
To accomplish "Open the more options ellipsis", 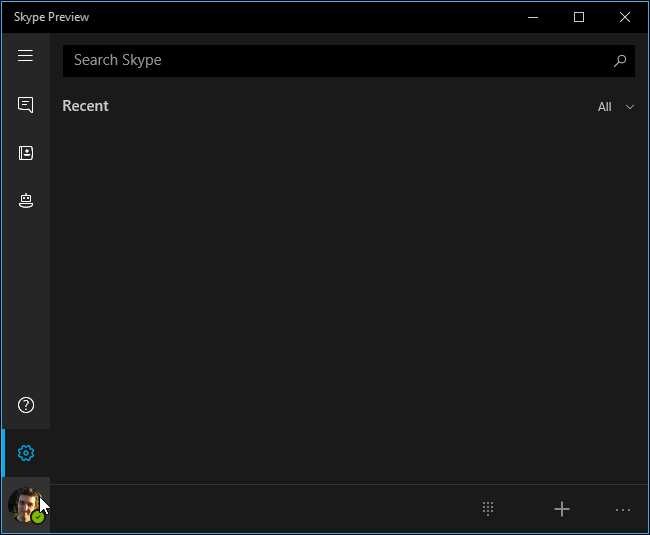I will [623, 510].
